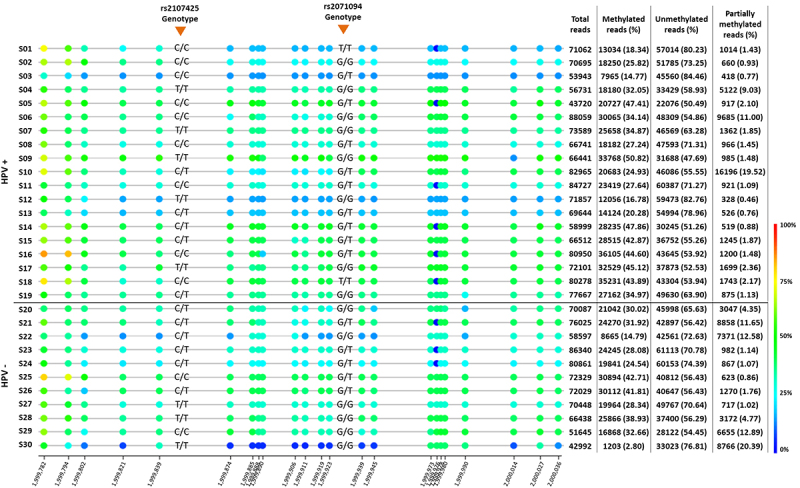Click the leftmost dot in row S19
This screenshot has height=488, width=800.
click(42, 296)
